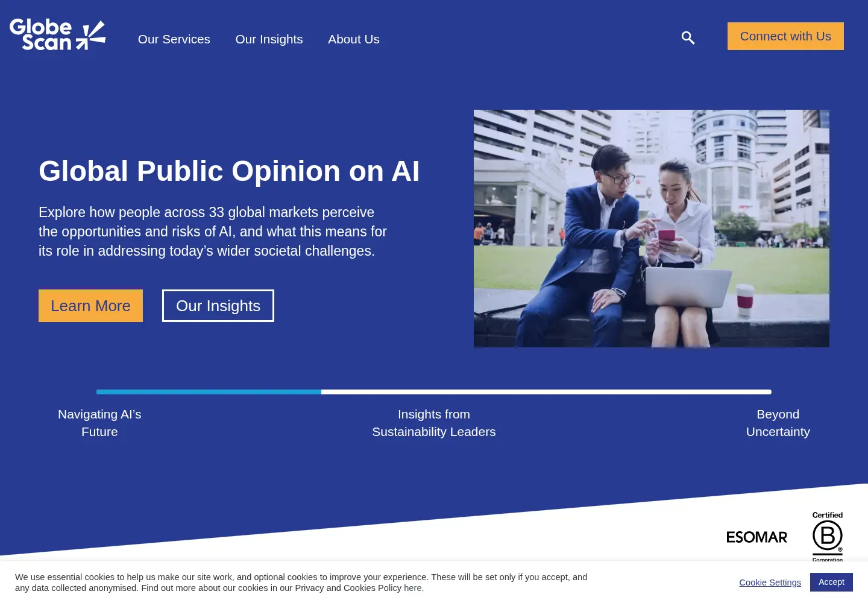The image size is (868, 603).
Task: Click the outlined Our Insights button
Action: coord(218,306)
